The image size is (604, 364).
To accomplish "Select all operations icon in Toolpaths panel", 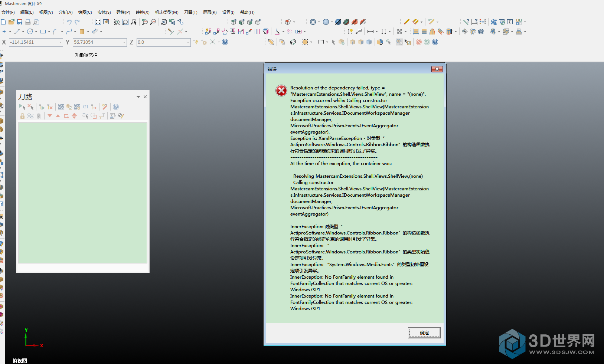I will click(22, 107).
